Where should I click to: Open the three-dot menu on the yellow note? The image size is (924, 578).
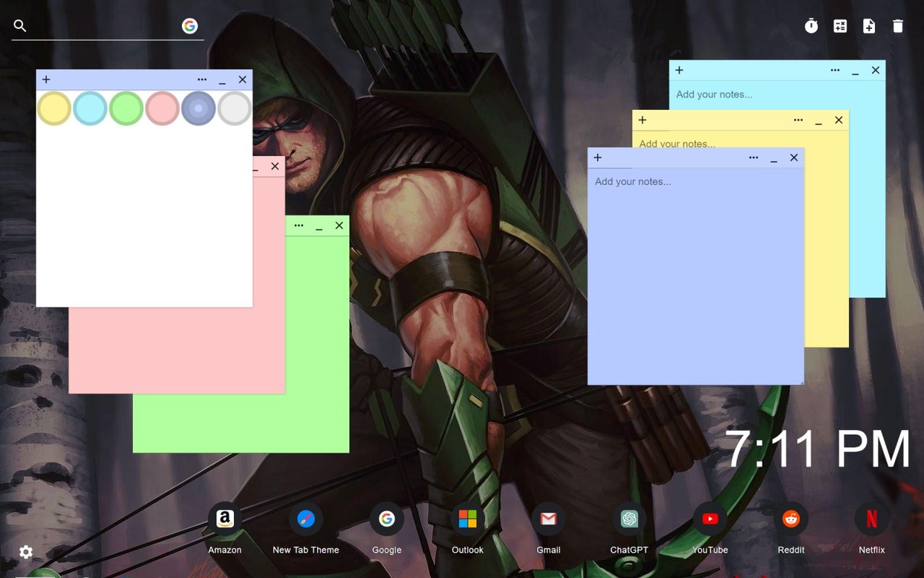[x=798, y=120]
